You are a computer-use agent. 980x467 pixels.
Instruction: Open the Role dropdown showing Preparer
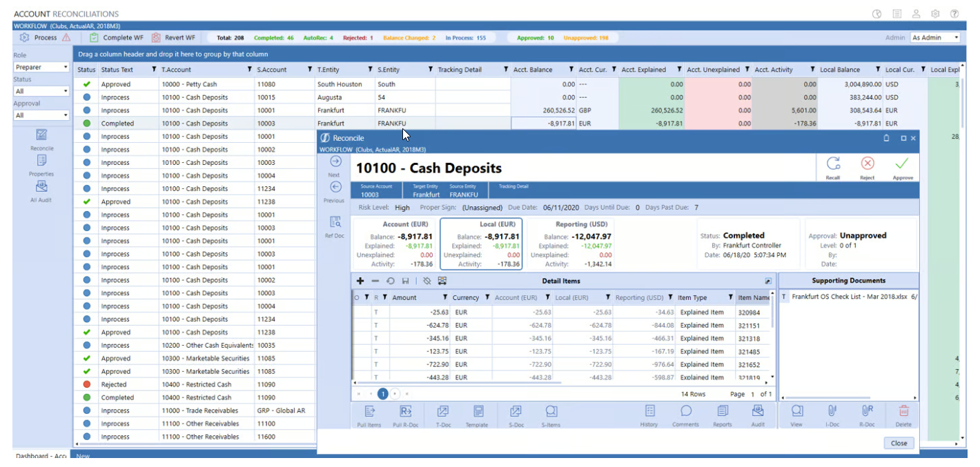[41, 67]
